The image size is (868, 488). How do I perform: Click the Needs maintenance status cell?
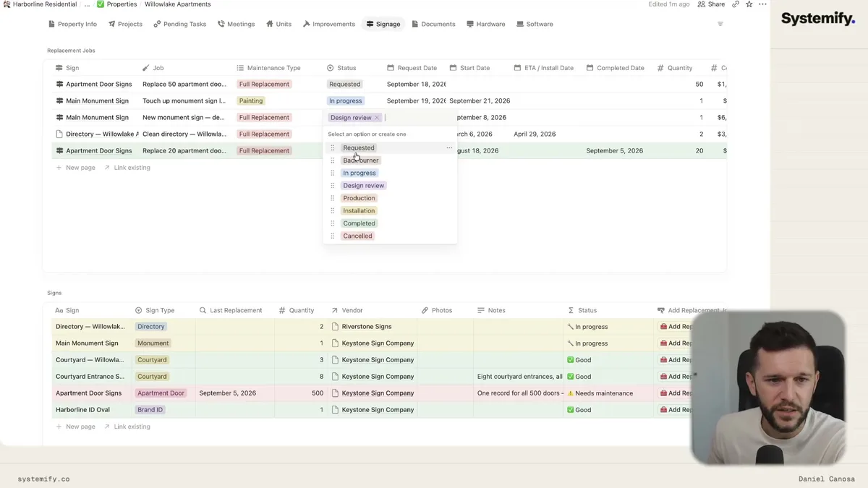(x=608, y=393)
